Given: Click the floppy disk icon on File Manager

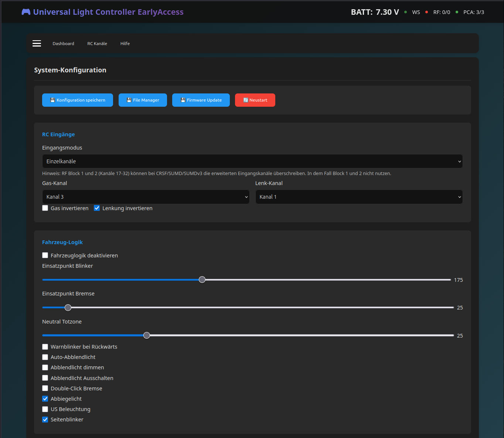Looking at the screenshot, I should coord(129,100).
